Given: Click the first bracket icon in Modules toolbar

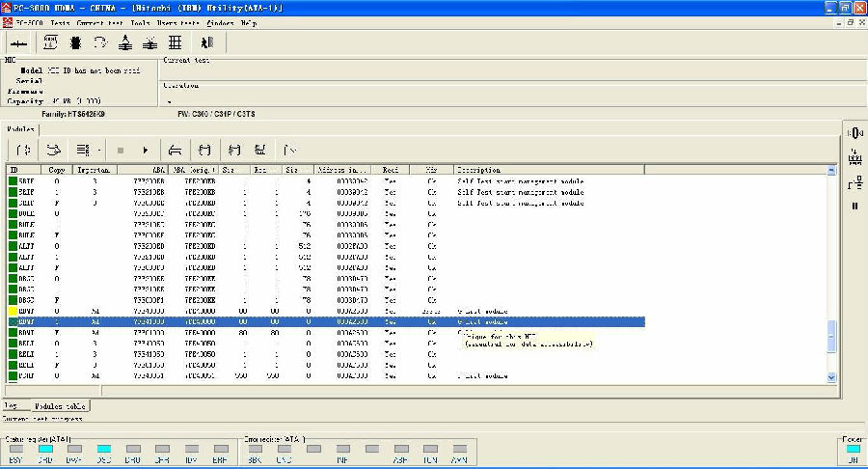Looking at the screenshot, I should [x=23, y=150].
